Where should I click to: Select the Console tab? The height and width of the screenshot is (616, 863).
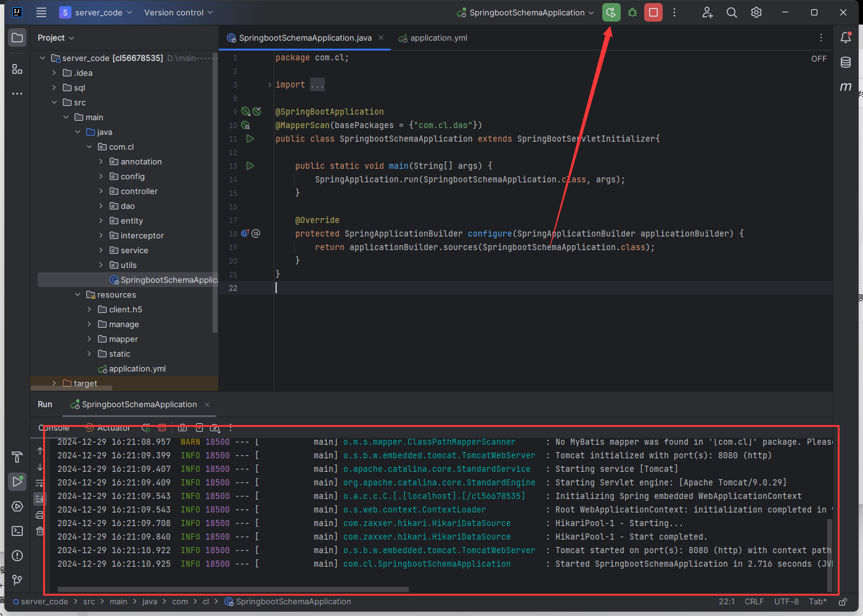pos(54,428)
